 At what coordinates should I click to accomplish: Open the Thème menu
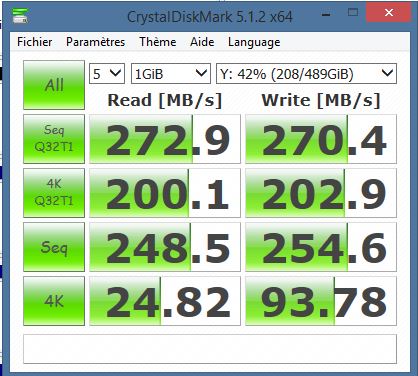pyautogui.click(x=157, y=42)
